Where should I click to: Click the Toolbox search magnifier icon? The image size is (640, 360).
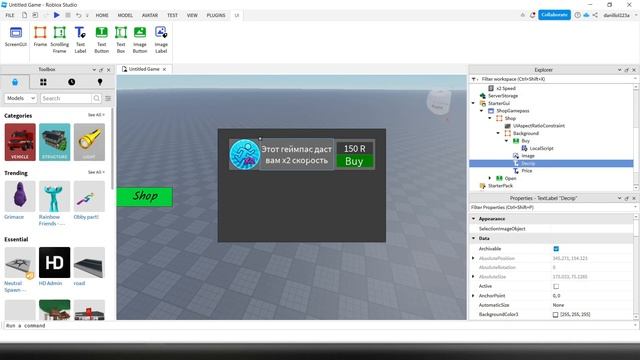pos(96,98)
